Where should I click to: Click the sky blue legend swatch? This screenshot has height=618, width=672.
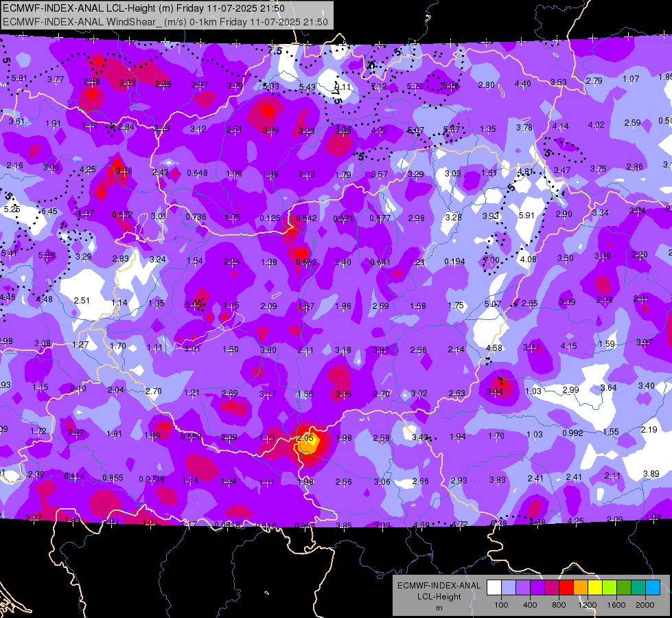click(x=653, y=588)
